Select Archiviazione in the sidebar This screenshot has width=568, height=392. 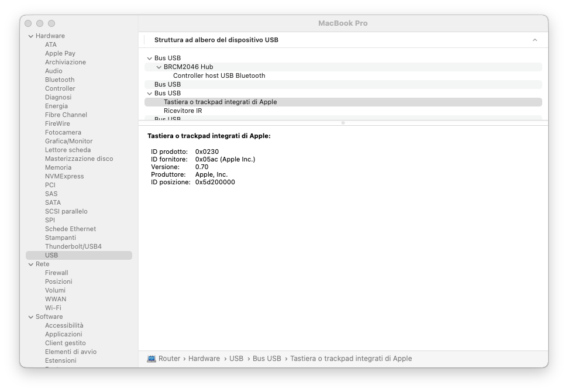65,62
